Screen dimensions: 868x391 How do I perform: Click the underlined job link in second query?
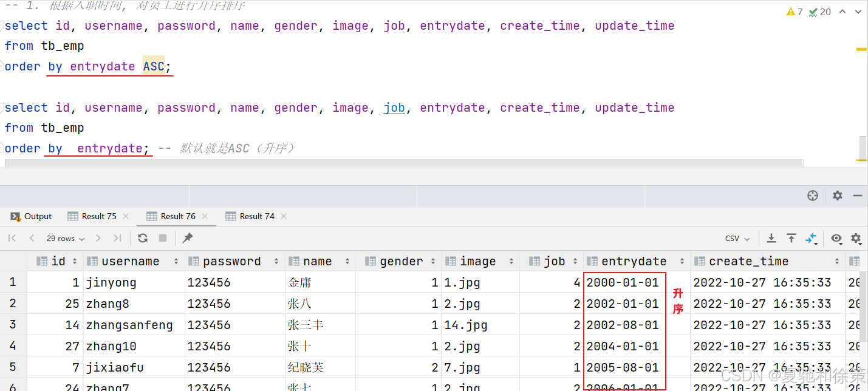click(394, 108)
